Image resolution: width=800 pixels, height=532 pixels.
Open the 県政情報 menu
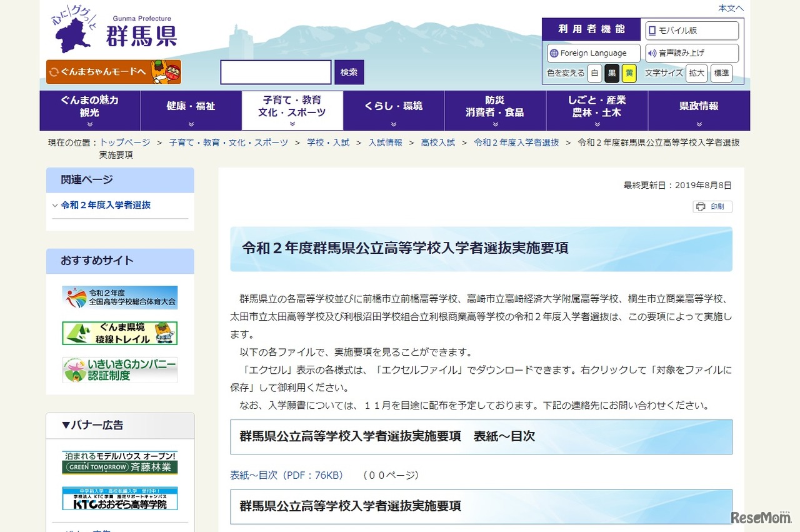(698, 106)
